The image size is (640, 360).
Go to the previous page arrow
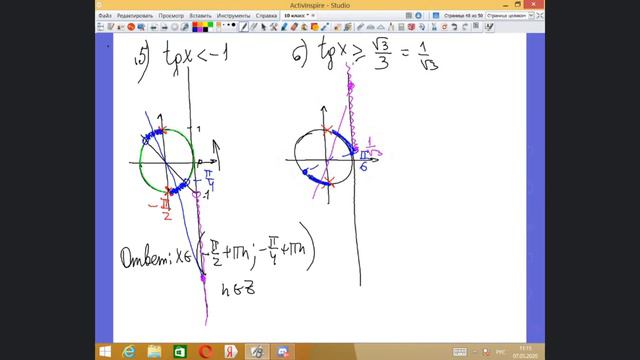[x=153, y=27]
